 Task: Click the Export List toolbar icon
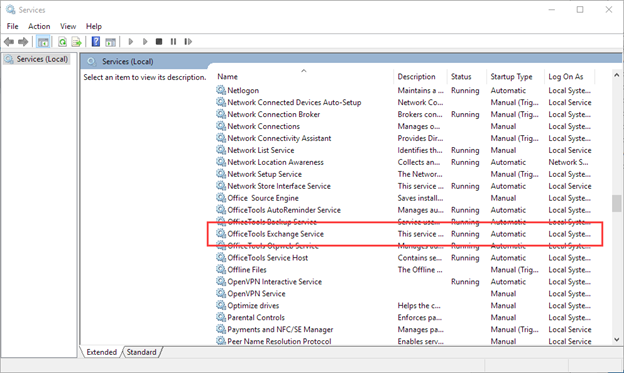[x=76, y=41]
